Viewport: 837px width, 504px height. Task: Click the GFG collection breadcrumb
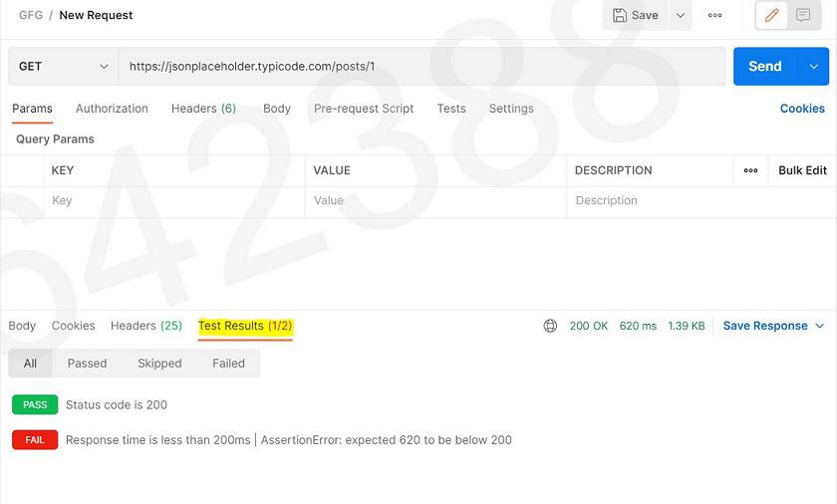(x=31, y=16)
